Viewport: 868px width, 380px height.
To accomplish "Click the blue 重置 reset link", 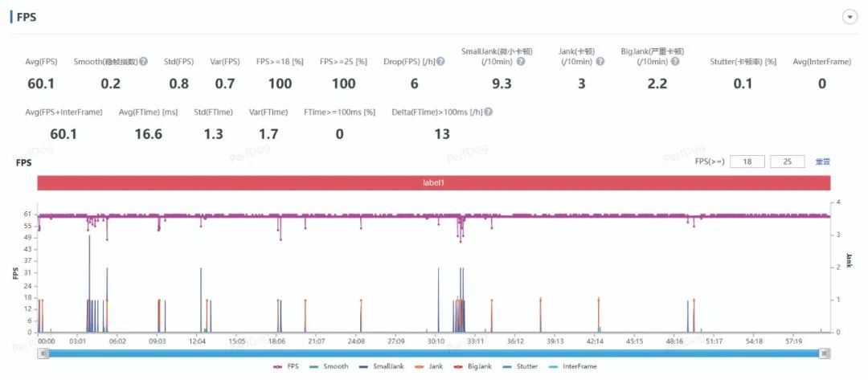I will pyautogui.click(x=822, y=161).
